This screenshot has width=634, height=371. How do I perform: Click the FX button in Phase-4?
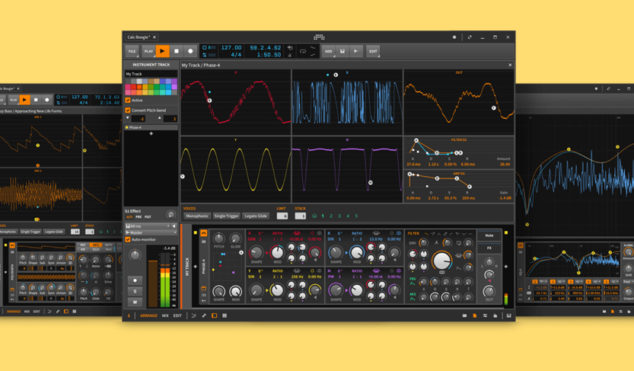[489, 248]
